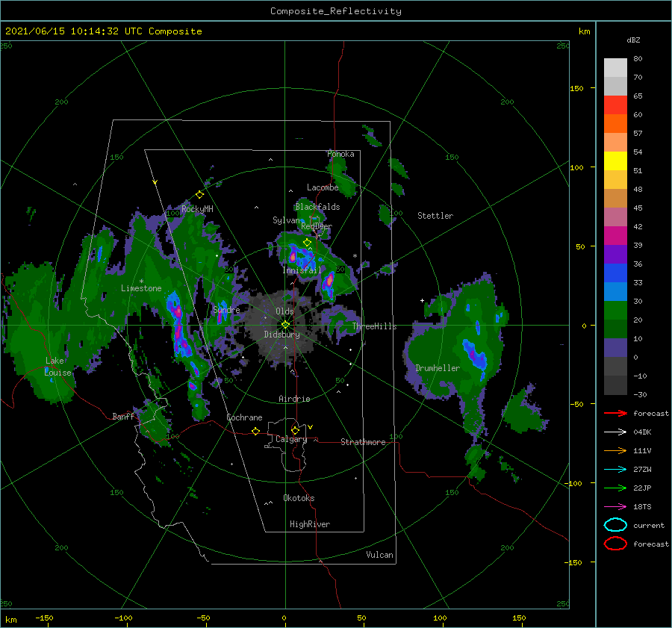Click the slate 0-10 dBZ color swatch
This screenshot has height=628, width=672.
pos(615,348)
